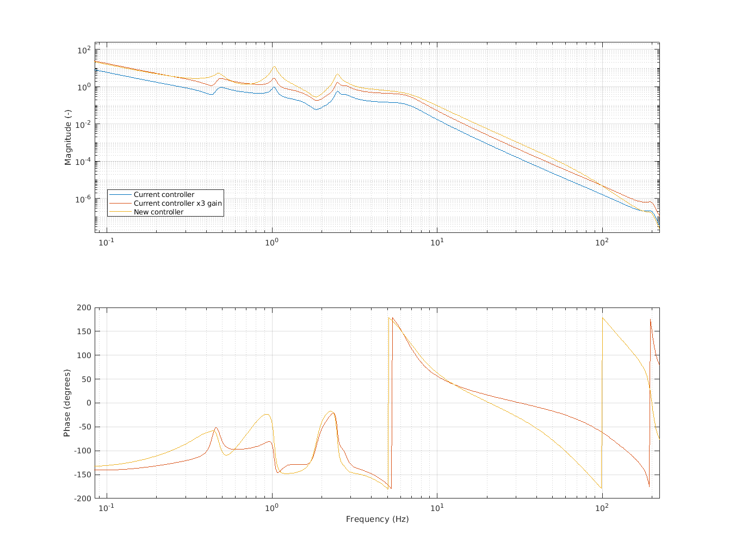
Task: Click 10² x-axis tick under the phase plot
Action: pos(602,507)
